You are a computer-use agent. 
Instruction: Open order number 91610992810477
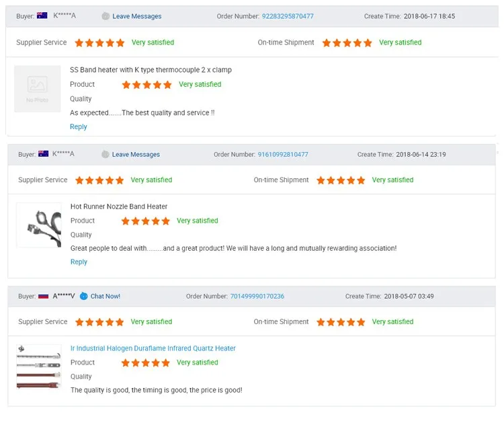[283, 155]
